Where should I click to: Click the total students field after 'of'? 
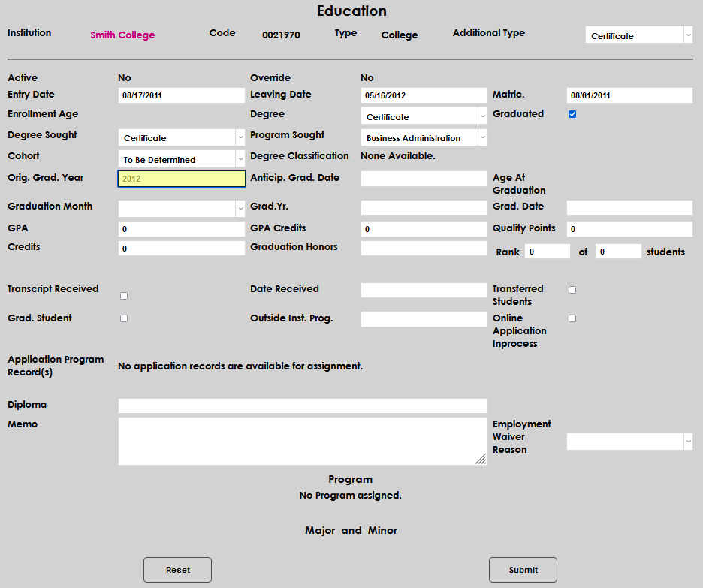[x=618, y=252]
